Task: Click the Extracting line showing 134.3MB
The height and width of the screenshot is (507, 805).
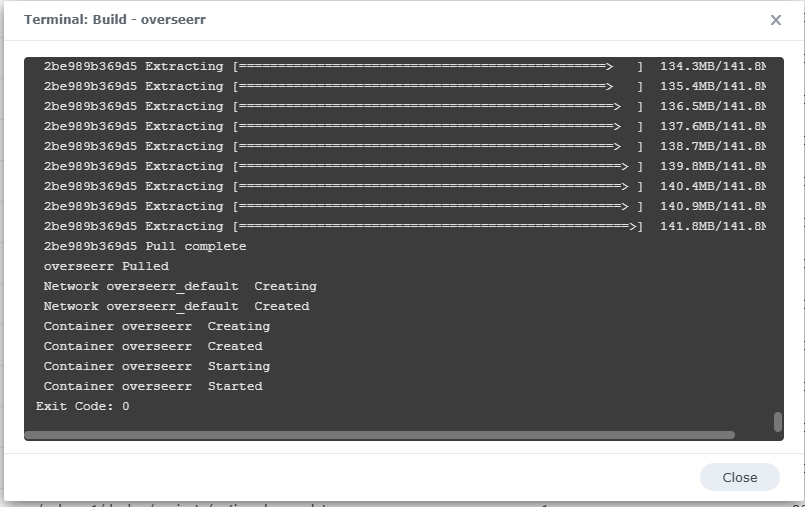Action: tap(400, 66)
